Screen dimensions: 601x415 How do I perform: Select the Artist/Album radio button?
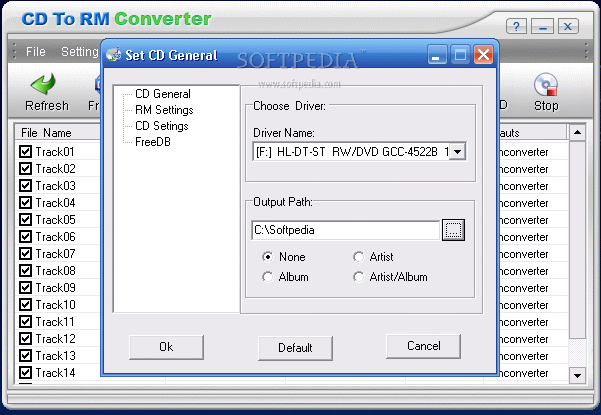click(x=358, y=277)
